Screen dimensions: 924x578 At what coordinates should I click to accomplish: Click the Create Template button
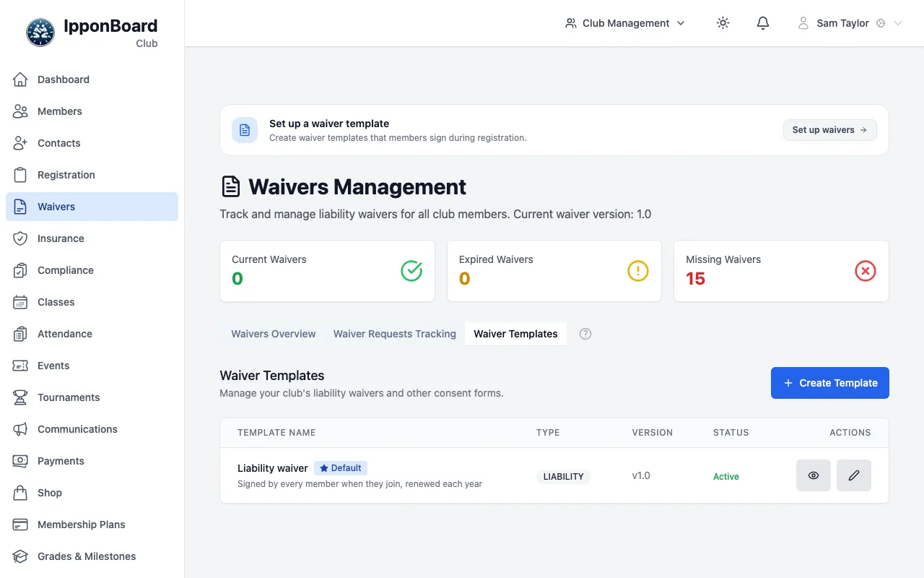(x=830, y=383)
